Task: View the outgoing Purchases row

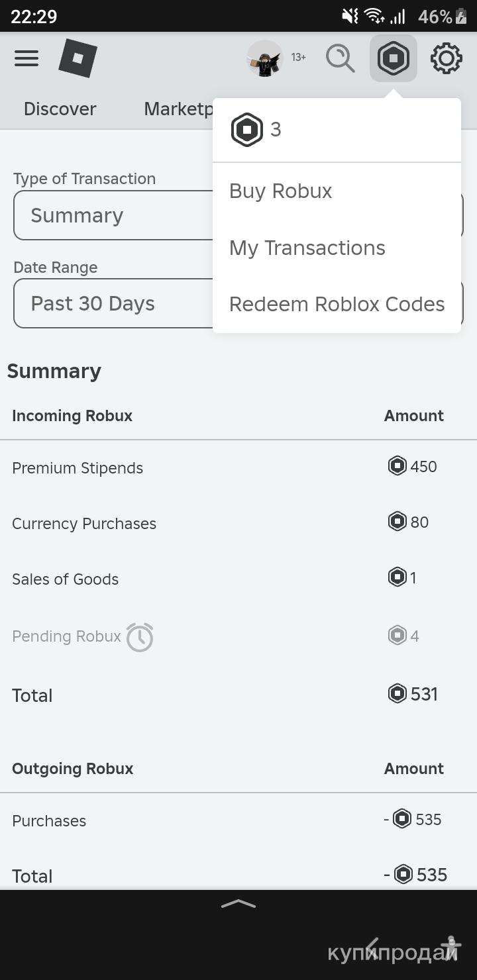Action: (x=49, y=821)
